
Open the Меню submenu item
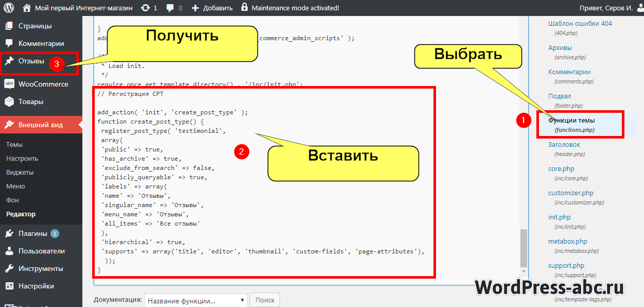pyautogui.click(x=15, y=186)
